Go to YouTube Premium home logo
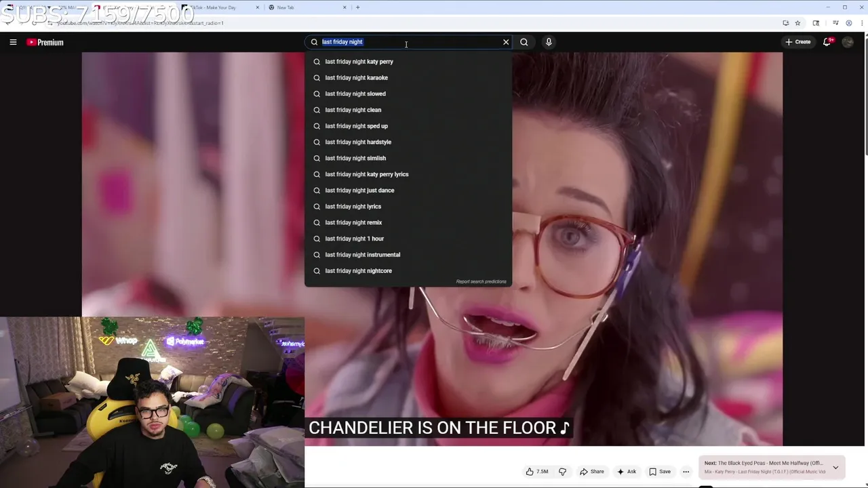The height and width of the screenshot is (488, 868). [x=45, y=42]
